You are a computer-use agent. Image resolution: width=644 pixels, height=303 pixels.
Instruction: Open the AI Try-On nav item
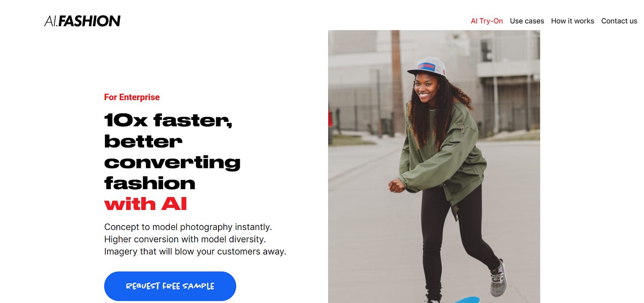pos(487,21)
